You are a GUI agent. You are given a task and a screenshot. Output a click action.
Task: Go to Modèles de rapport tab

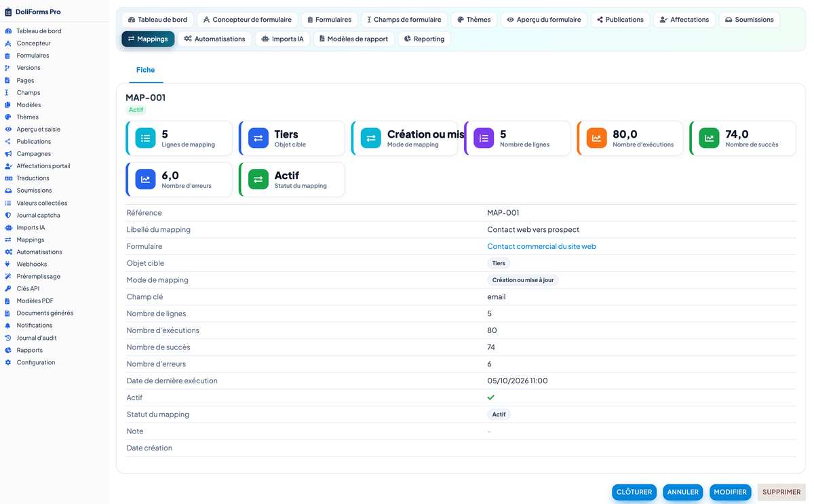coord(353,39)
